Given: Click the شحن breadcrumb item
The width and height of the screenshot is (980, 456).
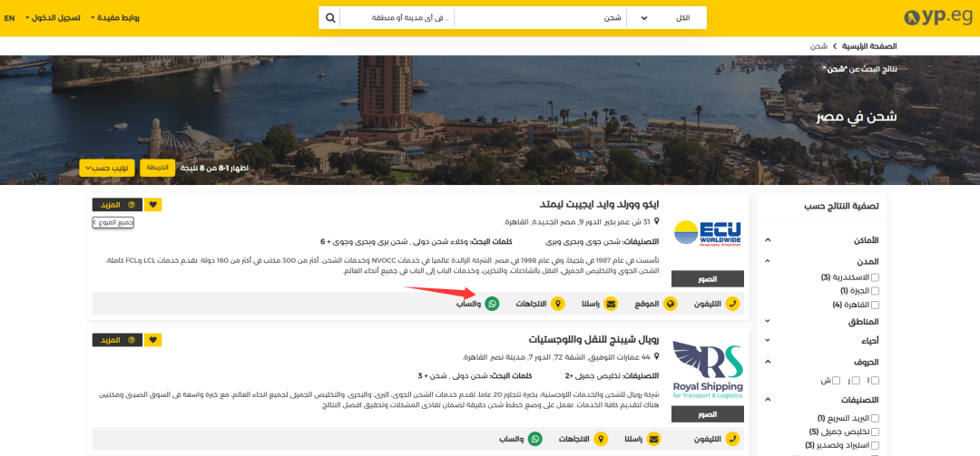Looking at the screenshot, I should coord(818,46).
